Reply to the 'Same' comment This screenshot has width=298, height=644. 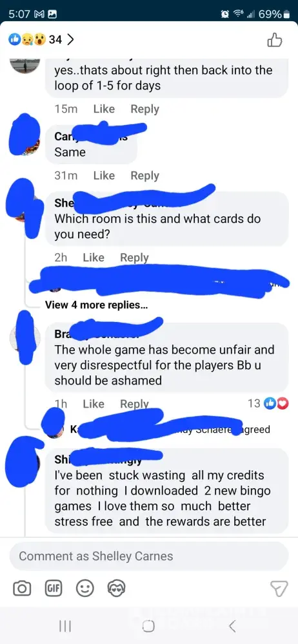pos(145,176)
